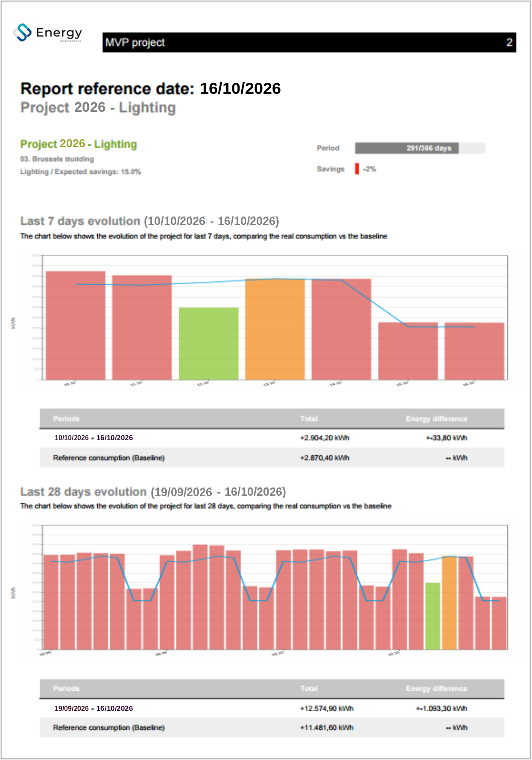Click the +2.904,20 kWh total value
The height and width of the screenshot is (760, 532).
tap(324, 438)
